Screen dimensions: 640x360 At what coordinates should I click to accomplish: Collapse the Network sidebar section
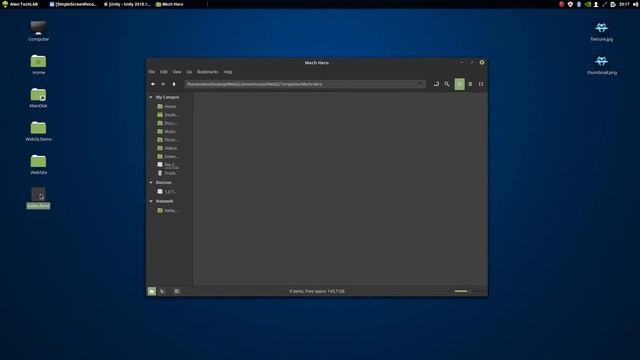[x=151, y=201]
